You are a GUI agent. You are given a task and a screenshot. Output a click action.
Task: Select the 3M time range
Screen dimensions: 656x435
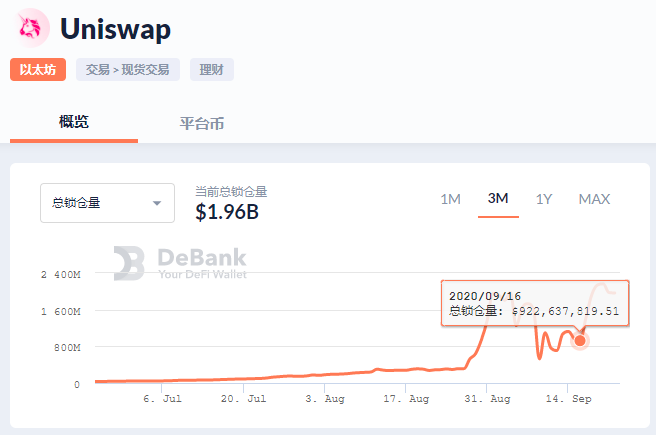pyautogui.click(x=498, y=198)
